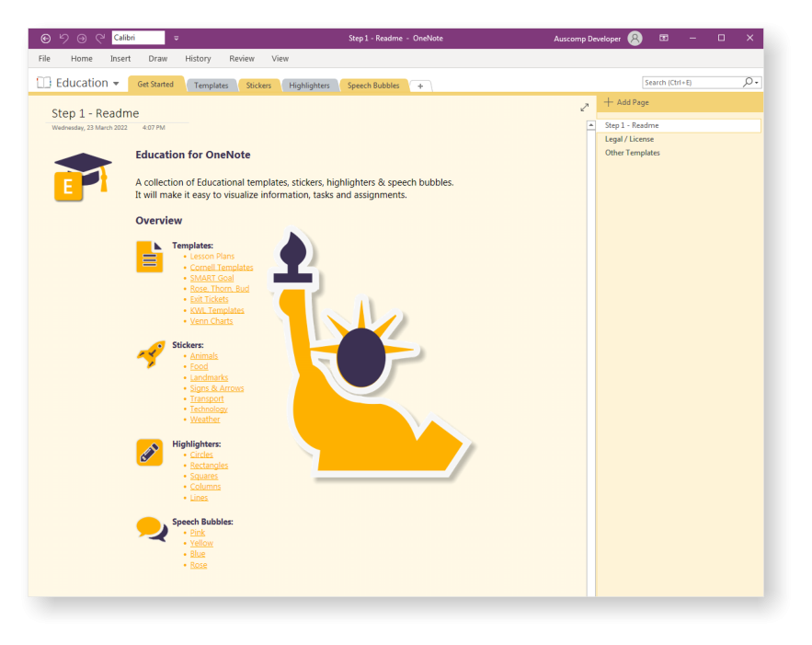The image size is (812, 645).
Task: Redo the last action
Action: click(100, 38)
